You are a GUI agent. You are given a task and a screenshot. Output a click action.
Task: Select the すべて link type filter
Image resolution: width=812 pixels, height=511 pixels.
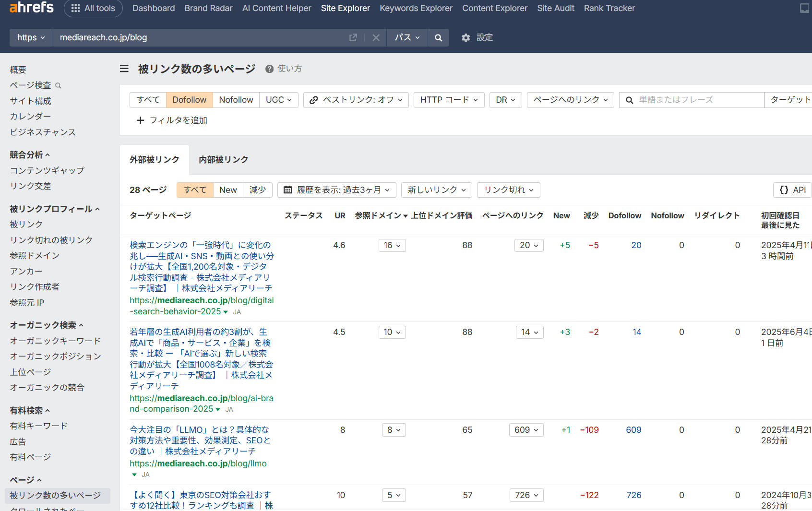[148, 100]
